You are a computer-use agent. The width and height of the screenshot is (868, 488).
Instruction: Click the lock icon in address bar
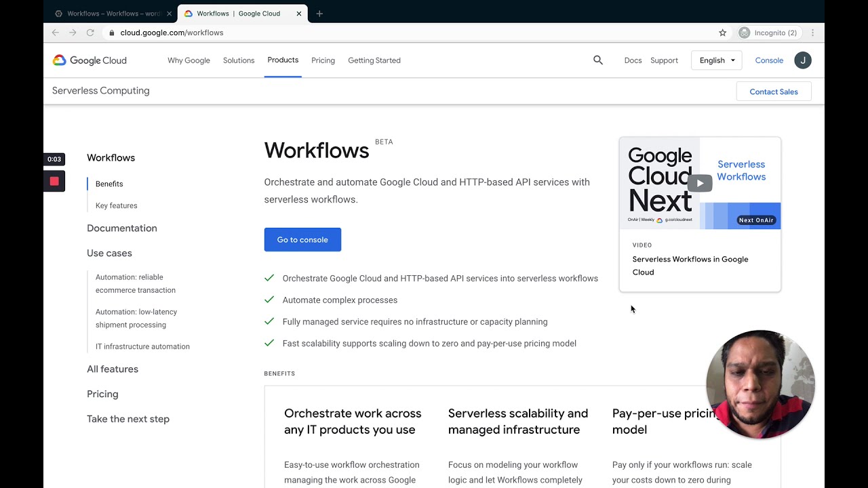click(x=111, y=33)
